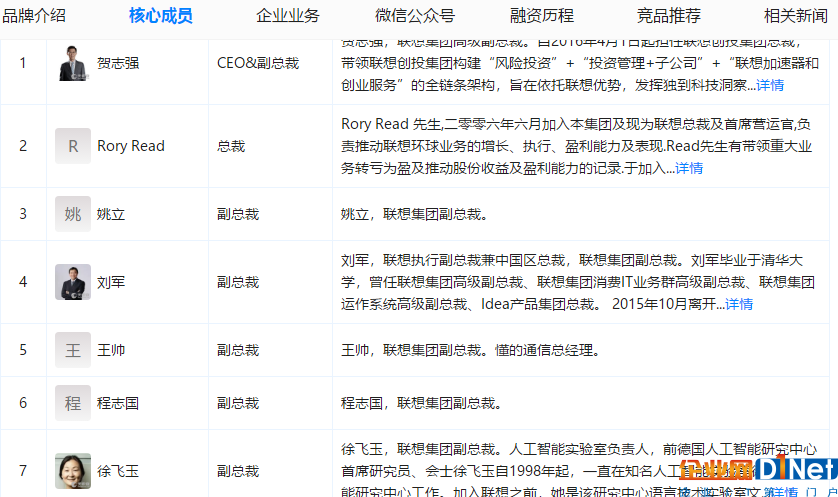This screenshot has height=497, width=838.
Task: Click 副总裁 title in 程志国's row
Action: click(x=238, y=403)
